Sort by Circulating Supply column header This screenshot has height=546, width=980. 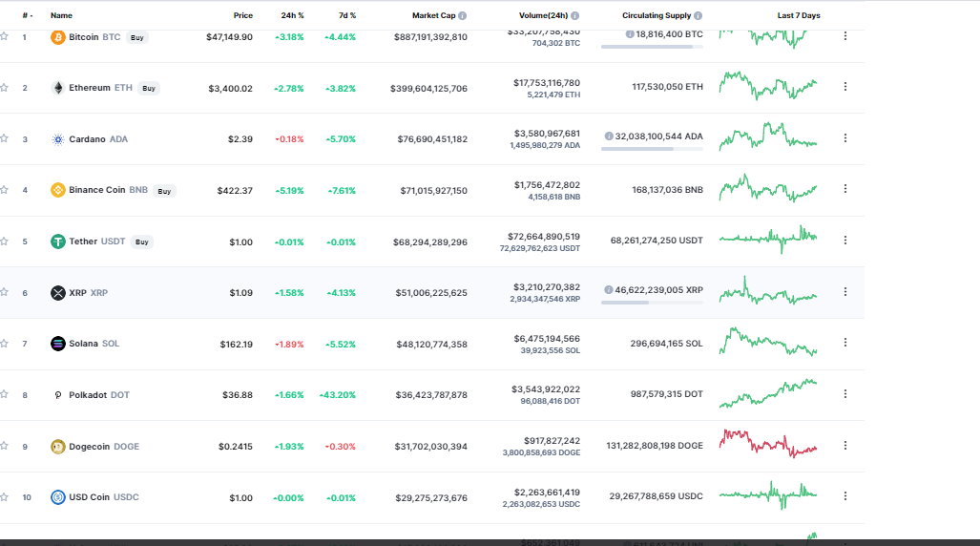pyautogui.click(x=657, y=15)
